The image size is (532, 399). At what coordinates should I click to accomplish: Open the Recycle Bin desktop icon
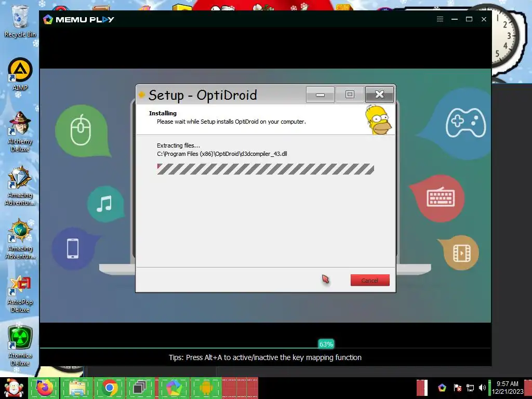click(x=20, y=21)
